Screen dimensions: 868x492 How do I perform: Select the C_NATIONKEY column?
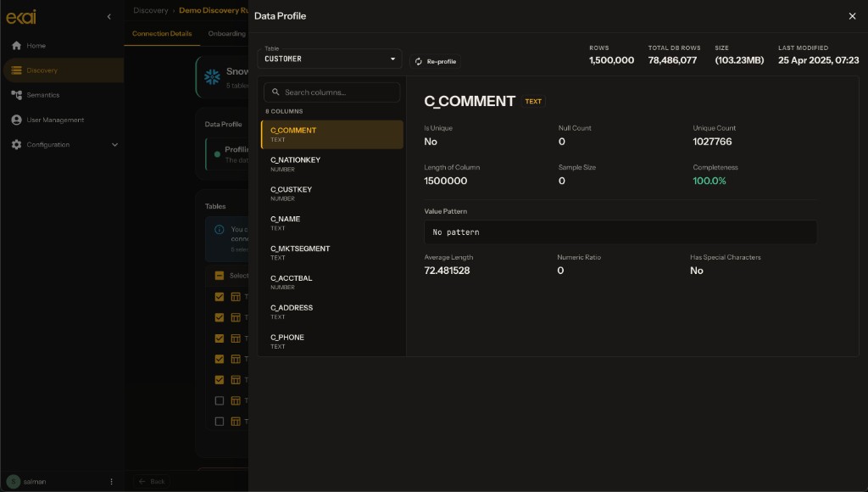(331, 164)
